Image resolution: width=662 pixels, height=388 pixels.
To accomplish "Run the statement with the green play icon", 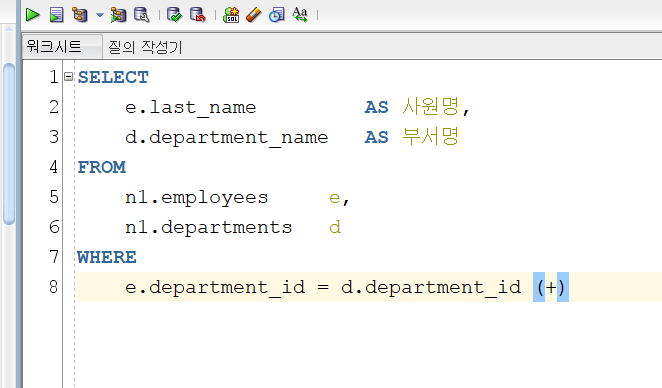I will click(x=32, y=15).
